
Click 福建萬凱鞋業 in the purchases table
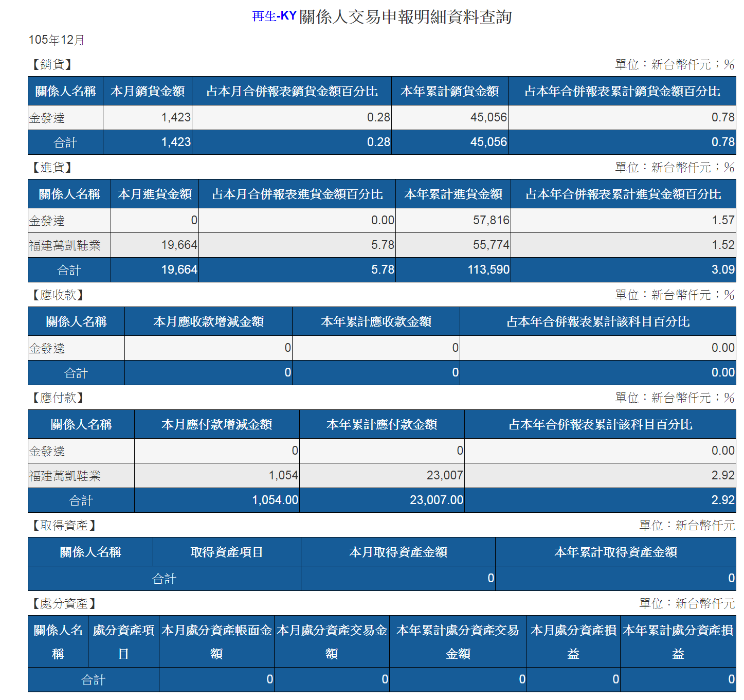coord(65,245)
